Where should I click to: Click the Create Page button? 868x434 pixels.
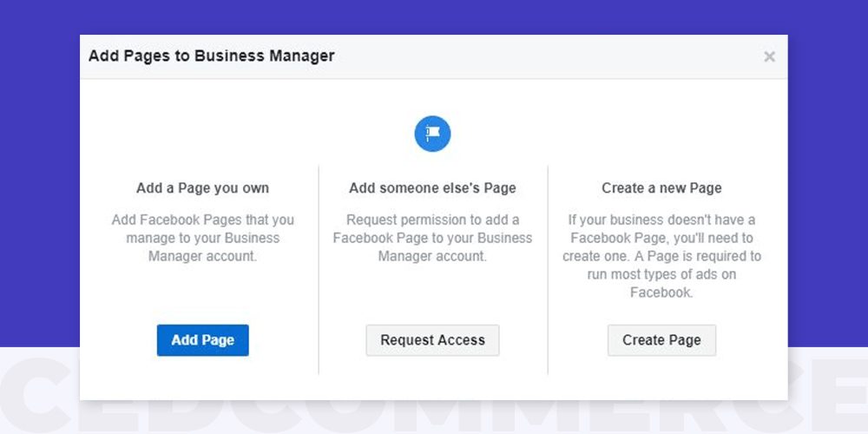coord(661,340)
